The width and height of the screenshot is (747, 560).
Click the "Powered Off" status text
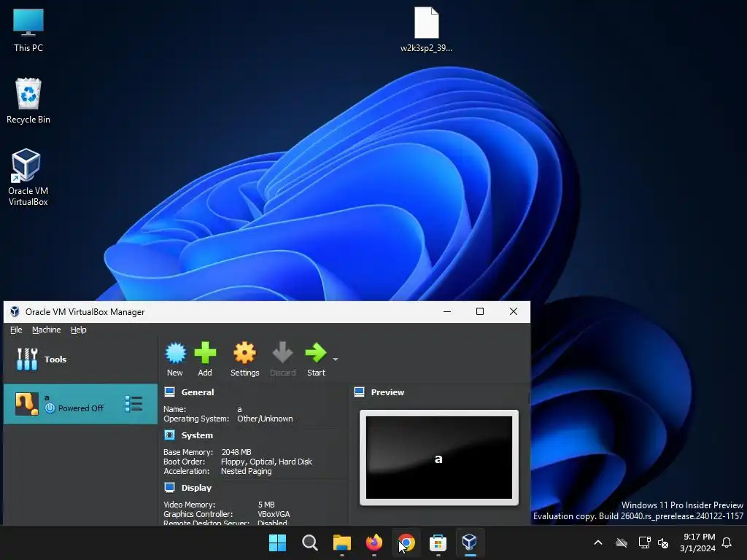tap(80, 408)
